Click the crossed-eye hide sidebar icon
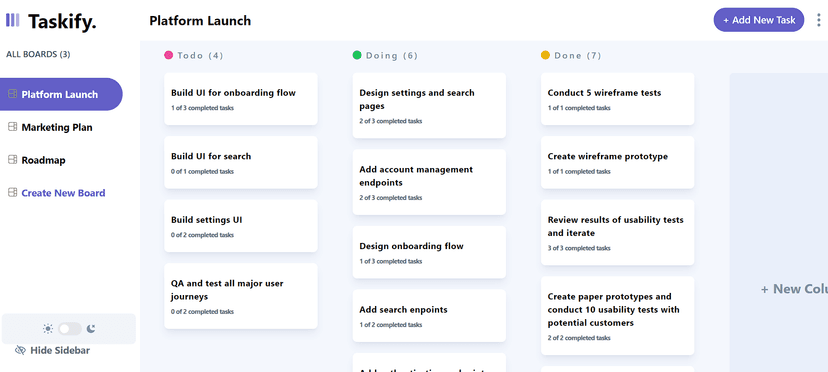The height and width of the screenshot is (372, 828). tap(21, 350)
